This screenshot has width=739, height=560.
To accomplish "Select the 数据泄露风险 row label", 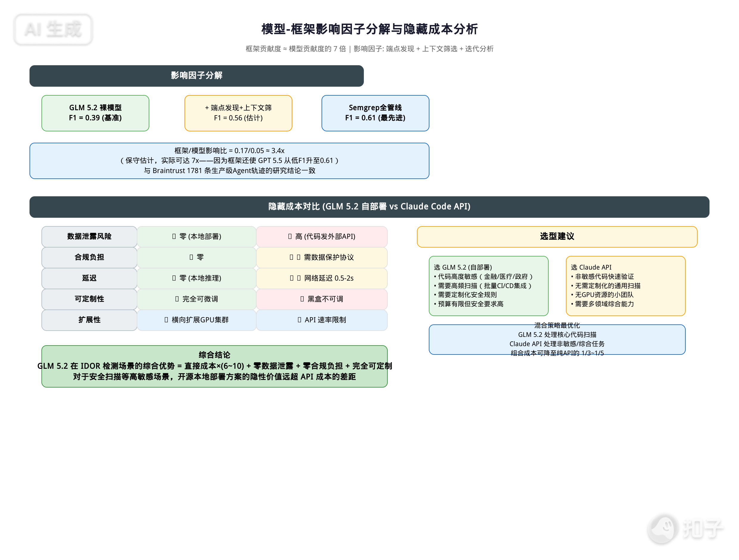I will coord(89,237).
